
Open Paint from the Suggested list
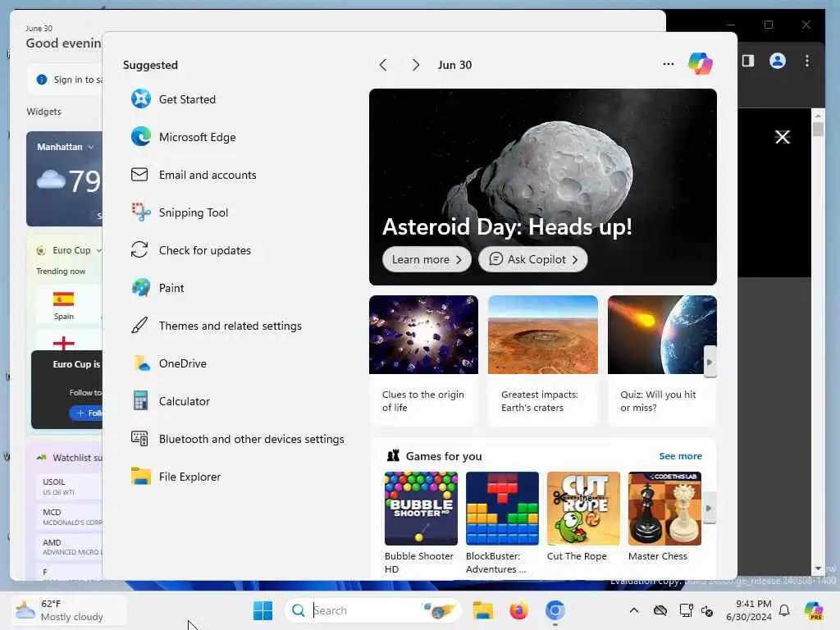tap(157, 288)
